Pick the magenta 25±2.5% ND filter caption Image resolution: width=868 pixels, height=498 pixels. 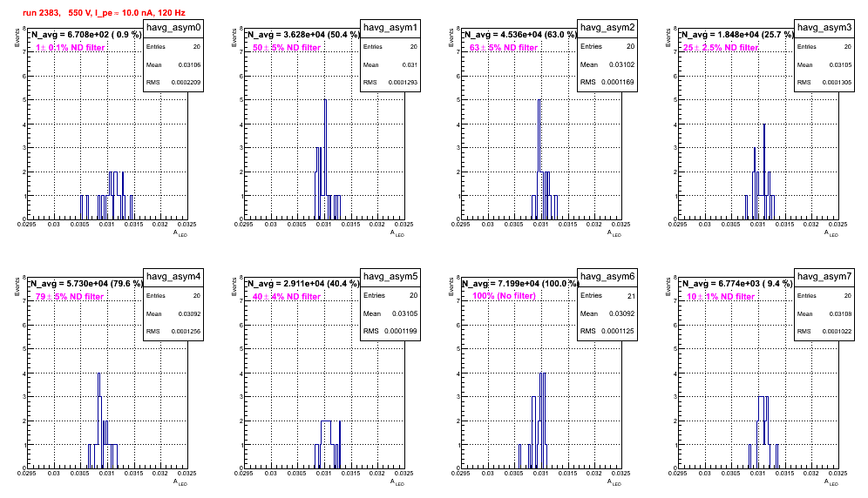tap(721, 48)
